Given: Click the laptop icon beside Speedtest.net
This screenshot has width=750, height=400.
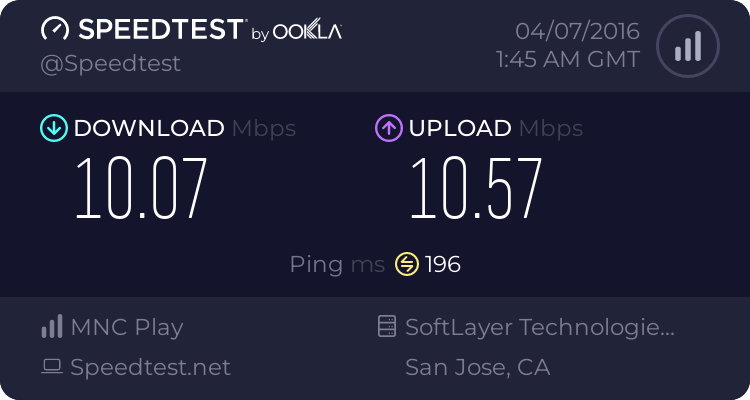Looking at the screenshot, I should 52,367.
